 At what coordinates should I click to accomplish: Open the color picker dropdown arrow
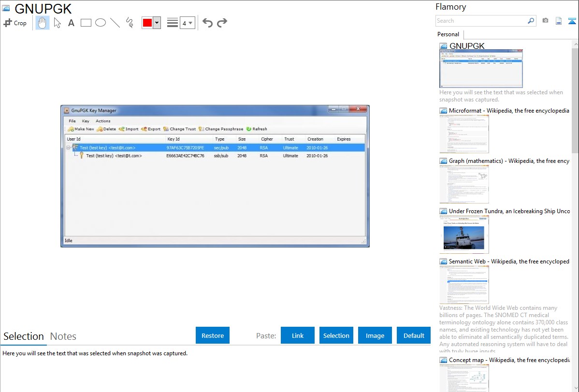[157, 23]
